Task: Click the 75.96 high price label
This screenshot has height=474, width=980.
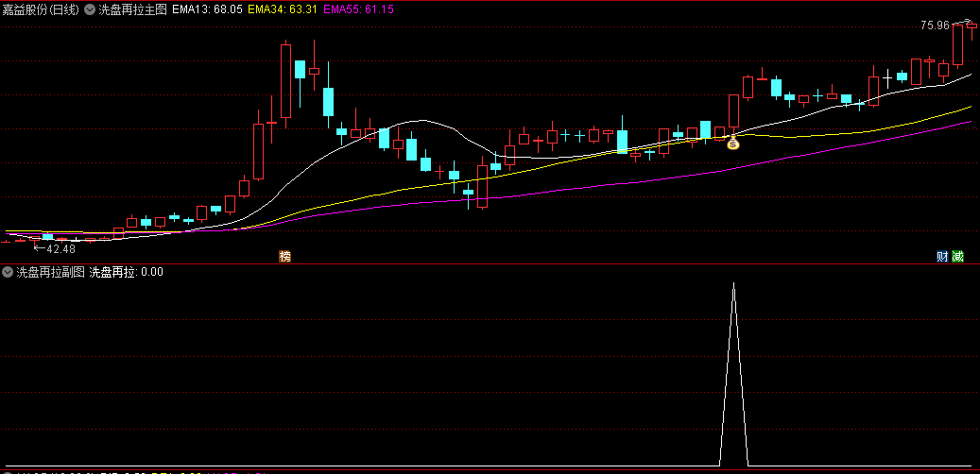Action: [x=935, y=25]
